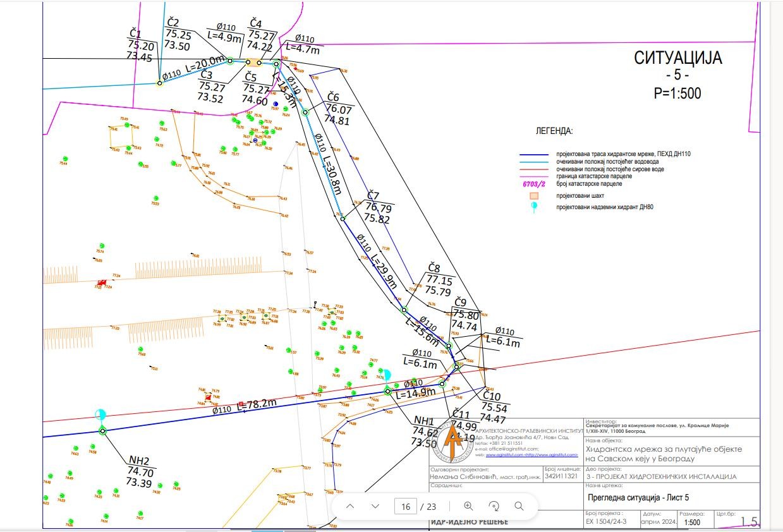Click pipe length label 'L=30.8m'
This screenshot has width=783, height=532.
[x=333, y=174]
